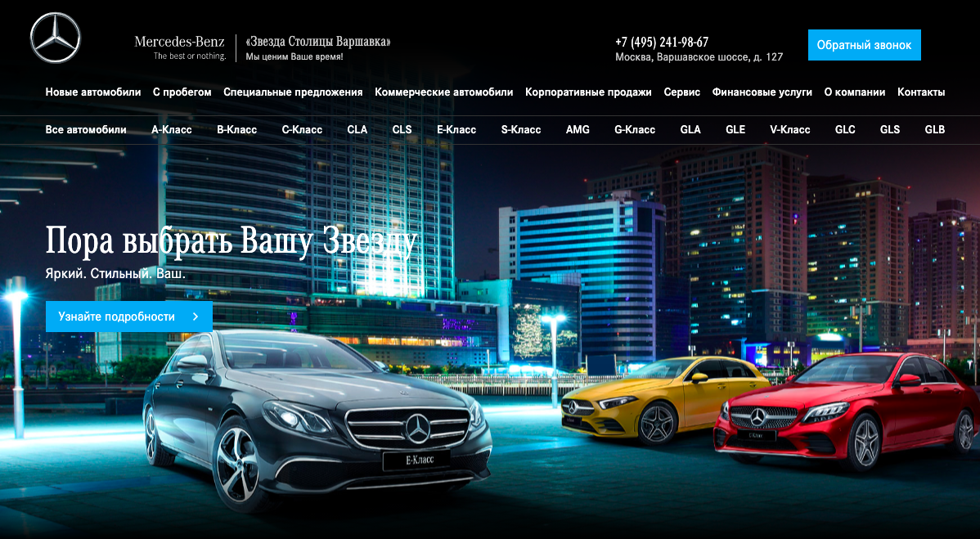Open the Сервис menu item
This screenshot has height=539, width=980.
(682, 92)
